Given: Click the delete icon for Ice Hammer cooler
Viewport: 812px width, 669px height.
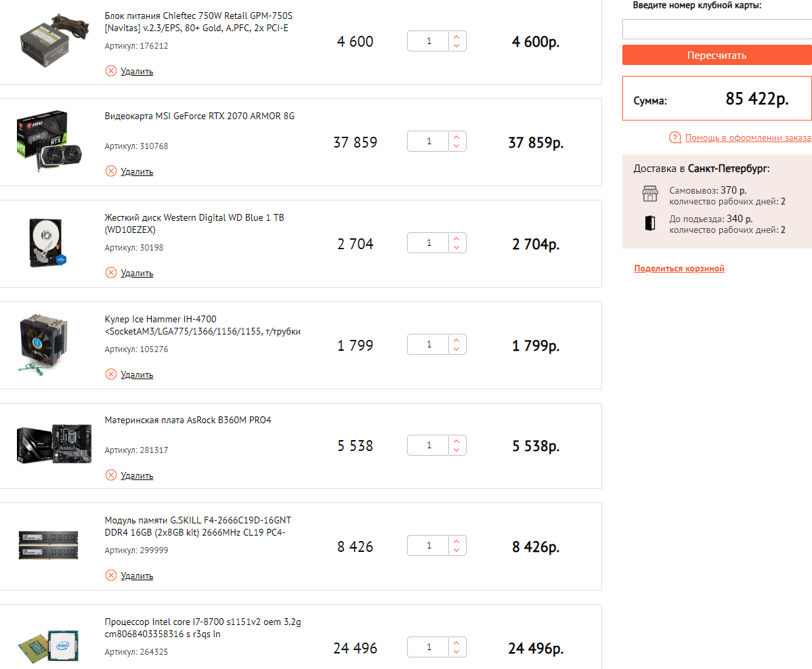Looking at the screenshot, I should click(x=111, y=374).
